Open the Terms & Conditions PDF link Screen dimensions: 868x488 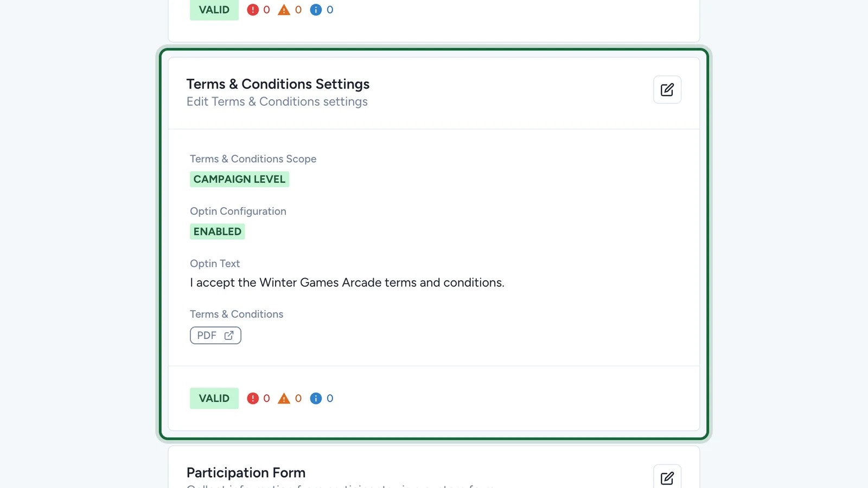tap(215, 336)
